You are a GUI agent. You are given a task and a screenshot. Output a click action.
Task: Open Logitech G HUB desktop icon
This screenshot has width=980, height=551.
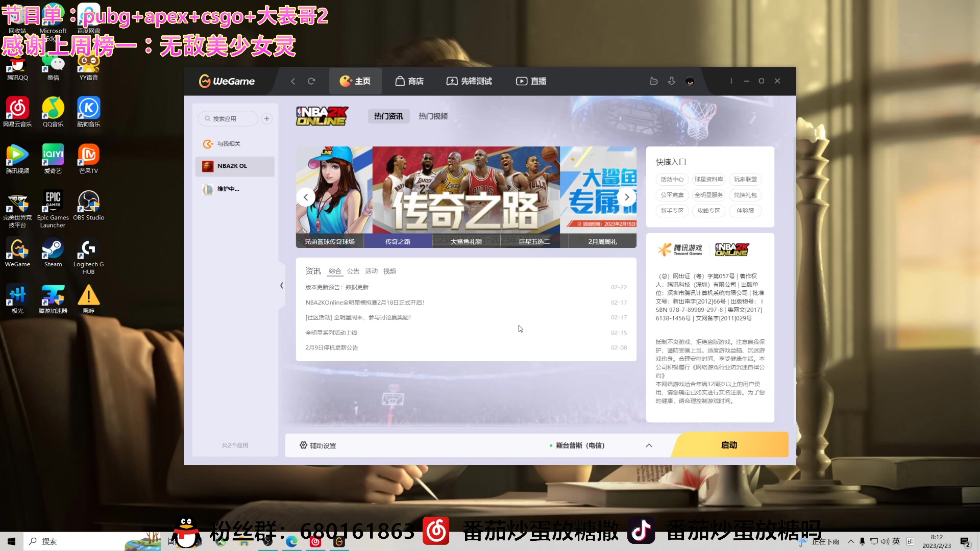[x=89, y=256]
